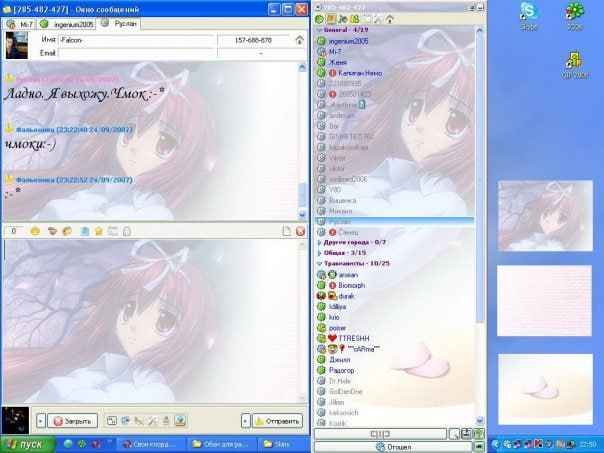The width and height of the screenshot is (604, 453).
Task: Collapse the General contact group
Action: coord(319,30)
